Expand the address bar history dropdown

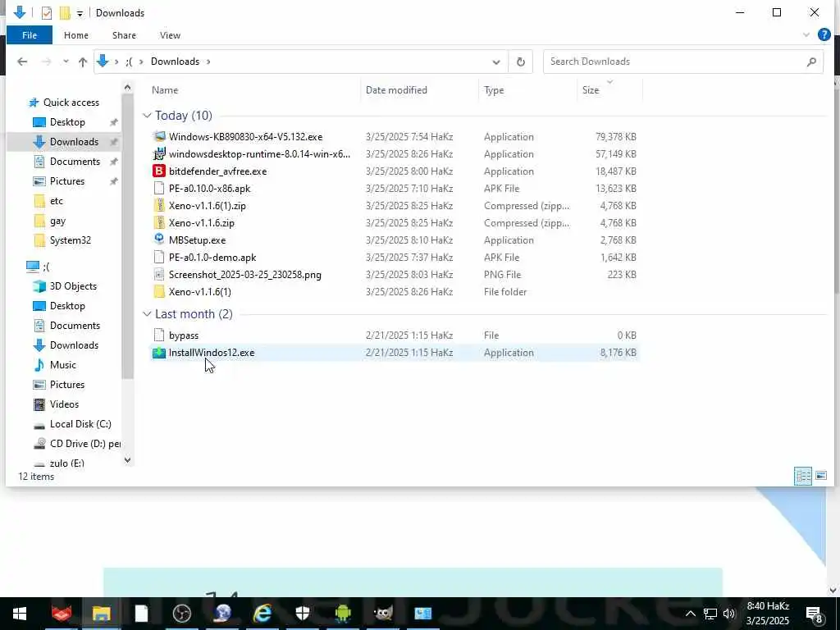click(496, 62)
